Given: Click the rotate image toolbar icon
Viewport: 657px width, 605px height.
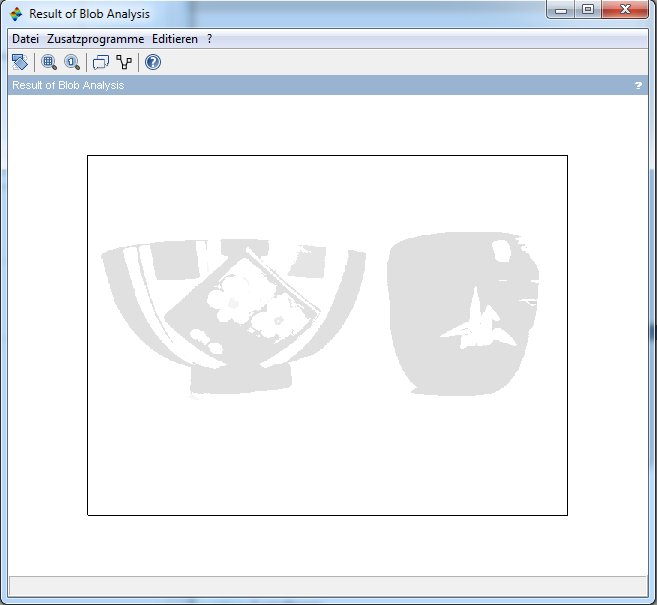Looking at the screenshot, I should click(20, 62).
